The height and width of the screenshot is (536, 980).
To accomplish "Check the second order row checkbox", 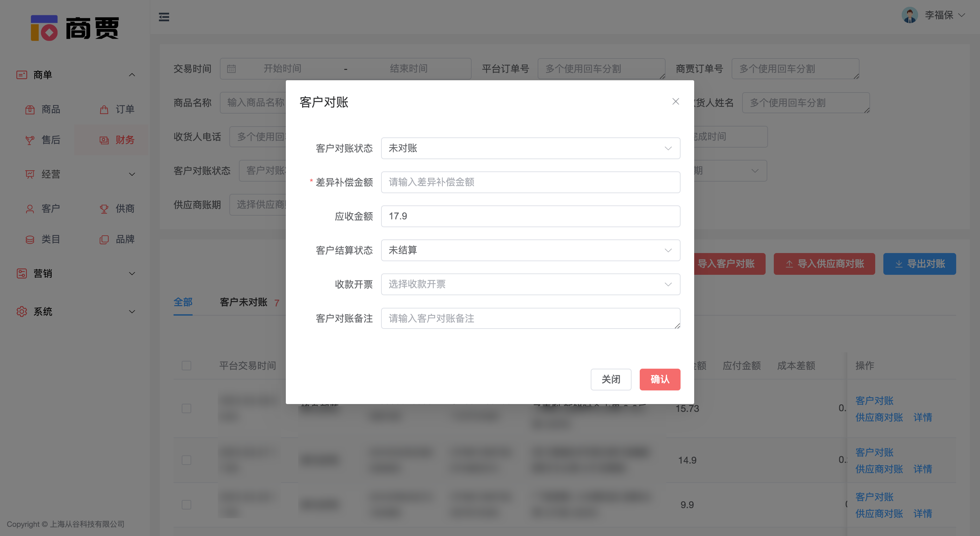I will point(186,460).
